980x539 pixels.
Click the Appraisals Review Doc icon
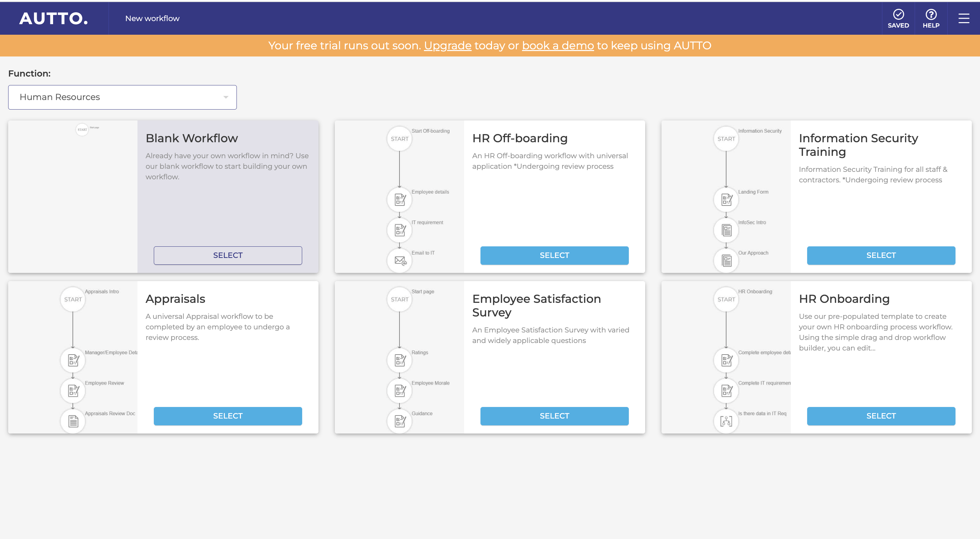pos(73,421)
